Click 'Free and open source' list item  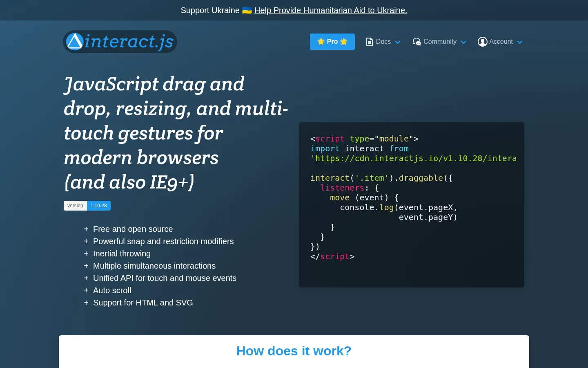coord(133,229)
